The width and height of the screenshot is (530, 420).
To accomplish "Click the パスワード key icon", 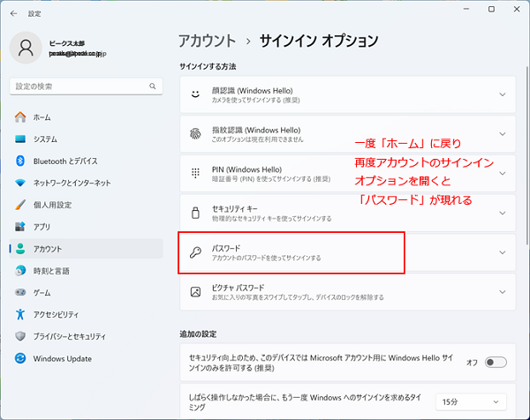I will point(195,252).
